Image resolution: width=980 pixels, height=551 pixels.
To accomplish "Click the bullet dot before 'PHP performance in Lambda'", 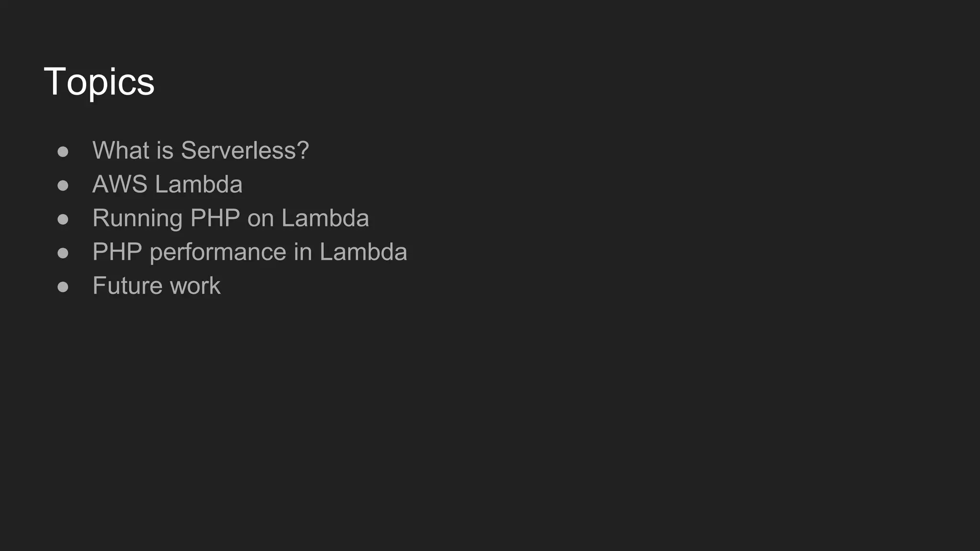I will 63,253.
